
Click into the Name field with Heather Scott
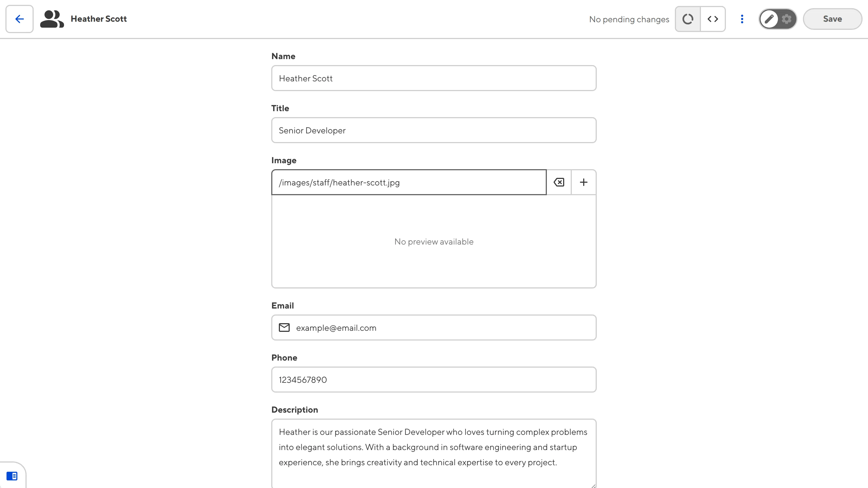pos(434,78)
